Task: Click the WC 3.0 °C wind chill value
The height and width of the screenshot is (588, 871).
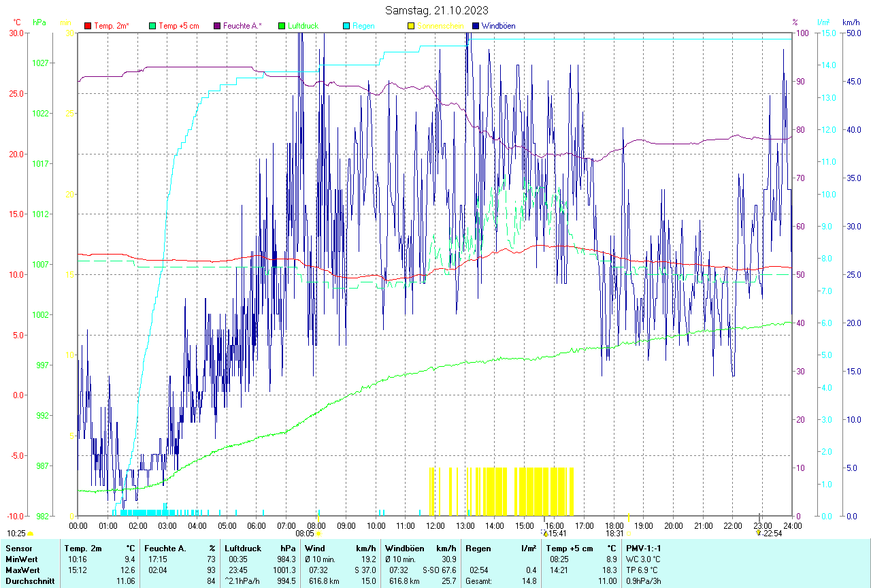Action: click(x=644, y=559)
